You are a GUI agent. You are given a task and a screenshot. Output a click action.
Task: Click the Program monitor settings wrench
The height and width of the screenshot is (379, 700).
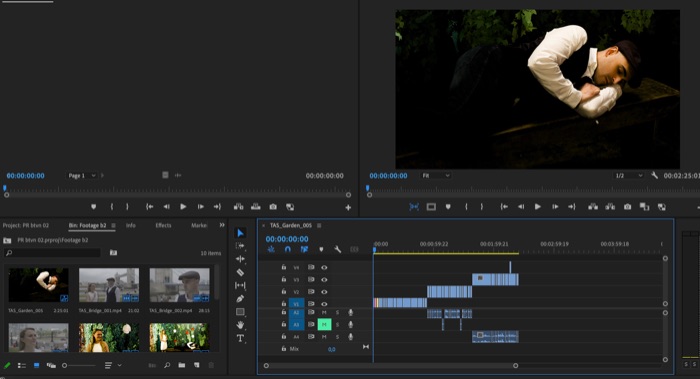(654, 175)
